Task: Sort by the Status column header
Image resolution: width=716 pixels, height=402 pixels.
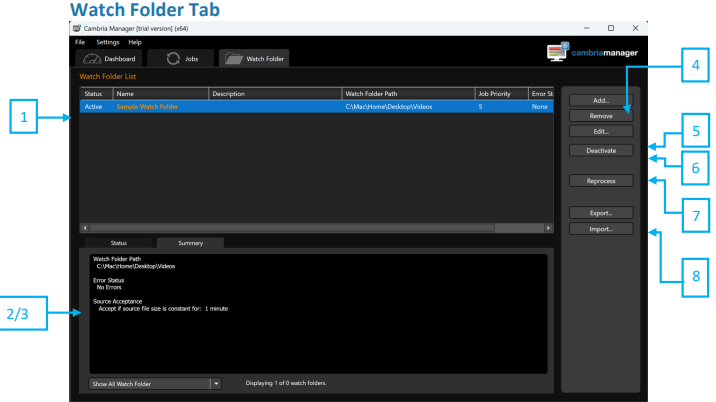Action: 96,94
